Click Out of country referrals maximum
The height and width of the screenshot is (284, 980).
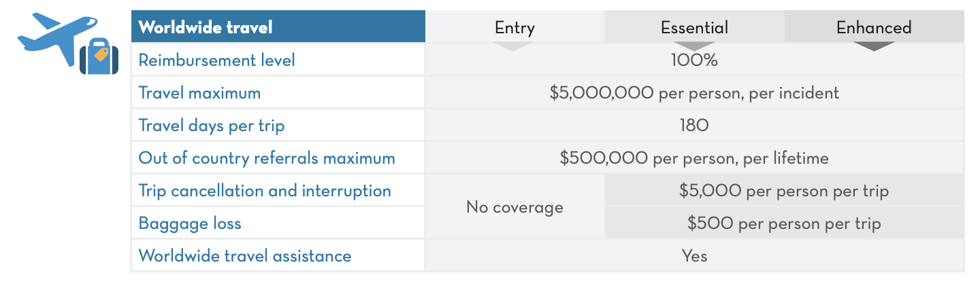coord(266,158)
